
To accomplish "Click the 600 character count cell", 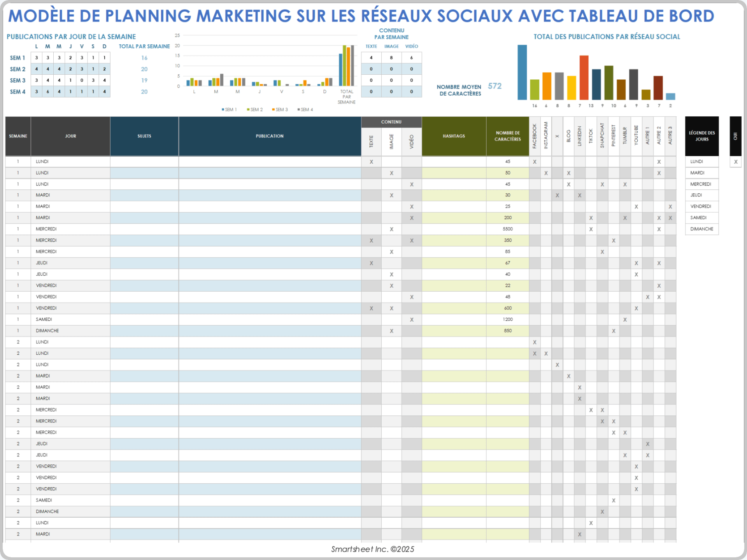I will point(508,308).
